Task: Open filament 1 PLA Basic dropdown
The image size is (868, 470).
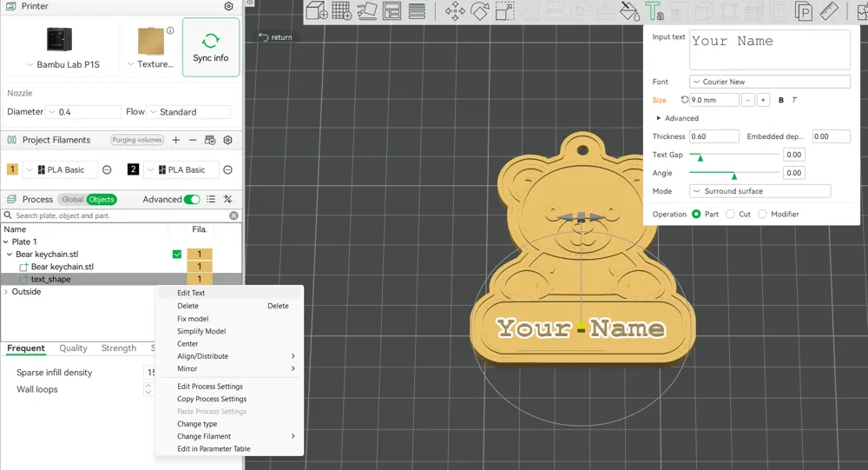Action: pos(60,169)
